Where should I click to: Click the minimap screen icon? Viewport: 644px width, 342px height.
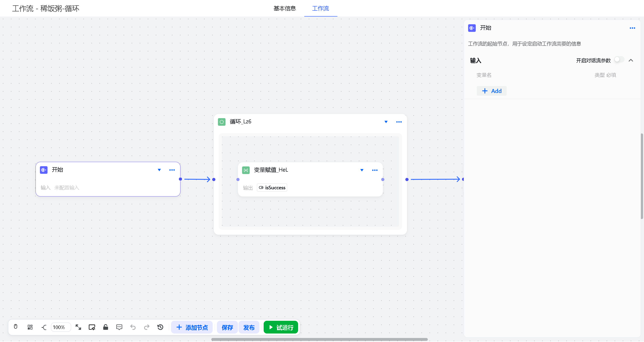(92, 327)
